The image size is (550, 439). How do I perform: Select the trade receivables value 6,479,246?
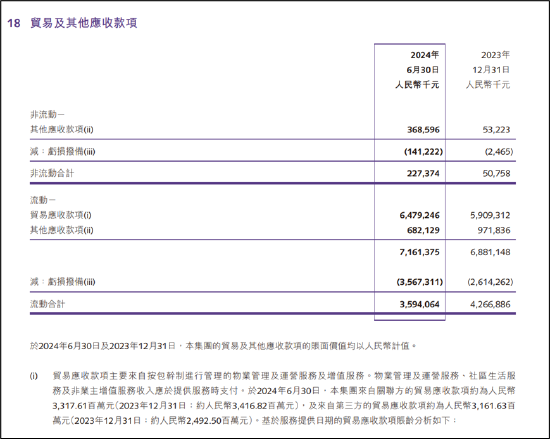pyautogui.click(x=419, y=215)
